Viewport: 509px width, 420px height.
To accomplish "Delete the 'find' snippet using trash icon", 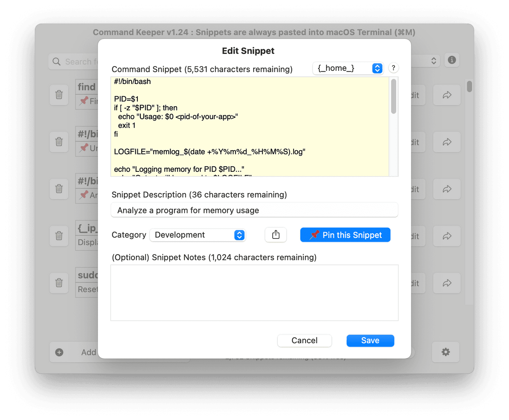I will pyautogui.click(x=59, y=95).
